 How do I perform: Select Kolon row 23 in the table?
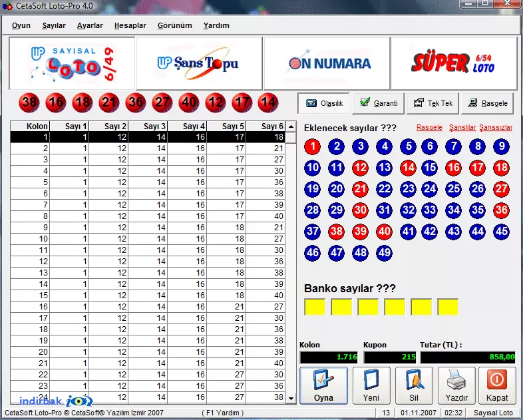click(x=148, y=386)
